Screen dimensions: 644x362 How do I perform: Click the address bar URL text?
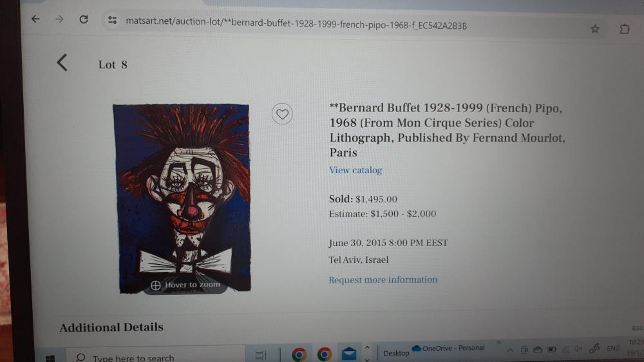[296, 23]
